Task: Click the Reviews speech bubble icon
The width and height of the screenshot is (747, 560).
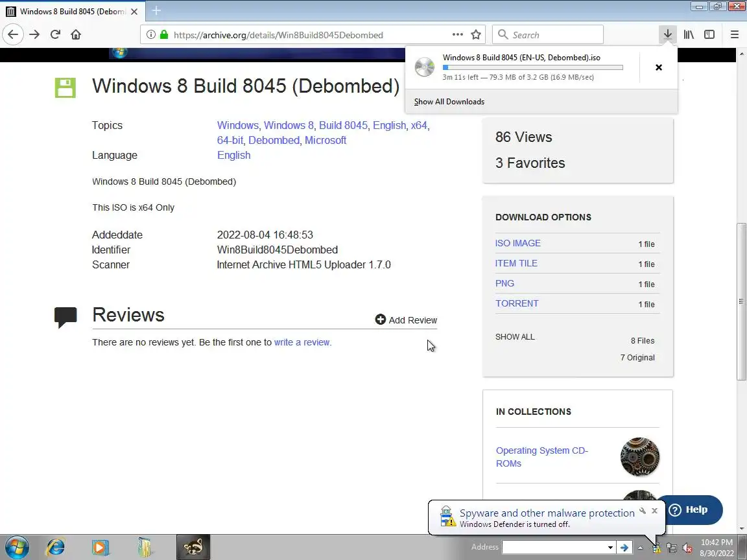Action: coord(65,318)
